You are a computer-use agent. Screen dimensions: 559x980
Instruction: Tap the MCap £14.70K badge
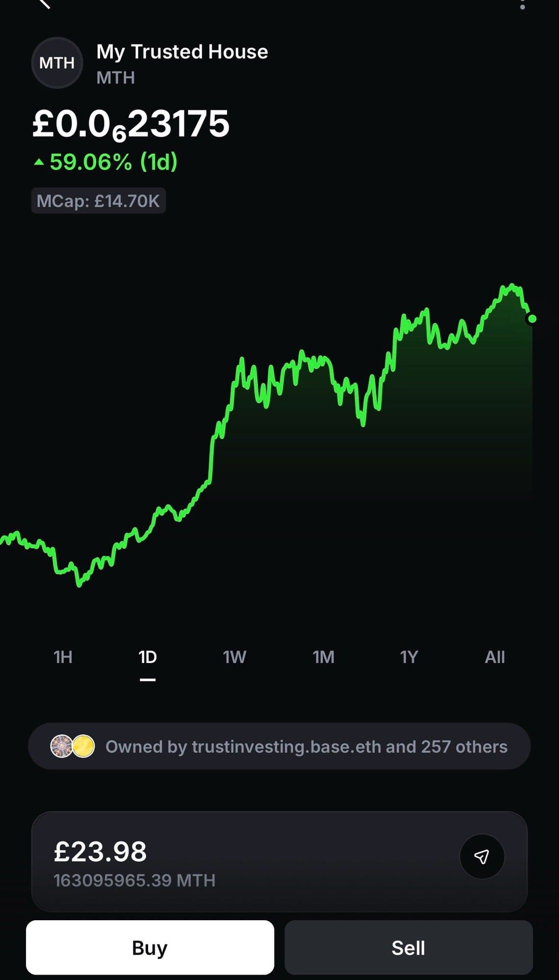(99, 201)
